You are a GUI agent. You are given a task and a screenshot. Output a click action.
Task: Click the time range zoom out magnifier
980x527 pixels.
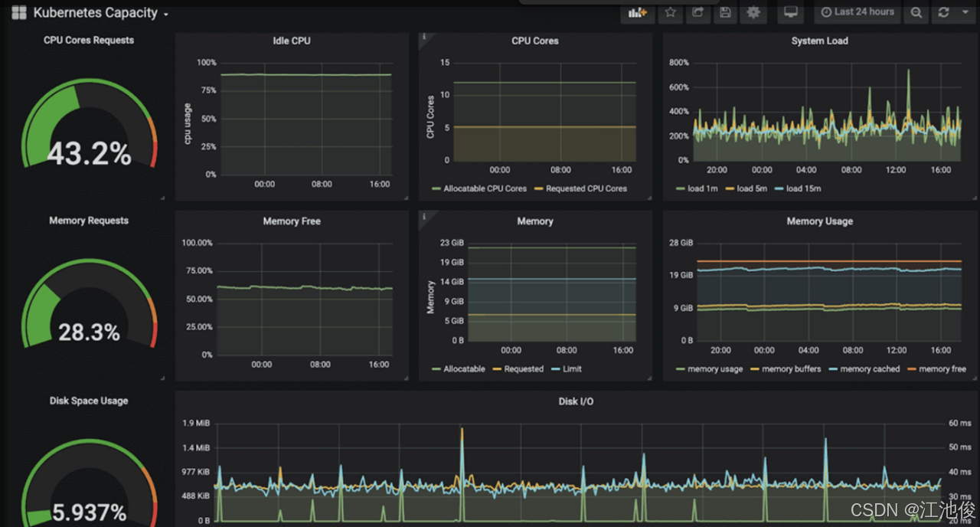coord(916,12)
